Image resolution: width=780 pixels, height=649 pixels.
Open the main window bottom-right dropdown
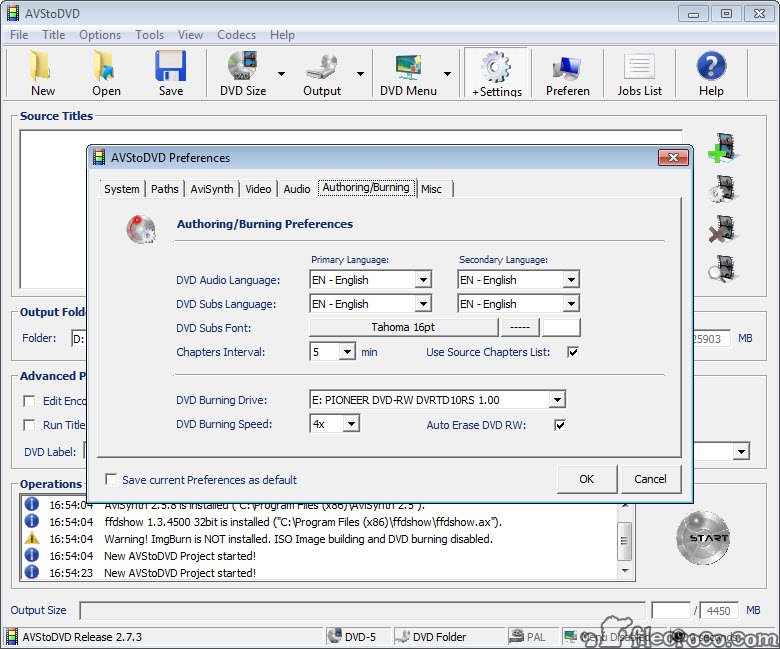point(741,452)
